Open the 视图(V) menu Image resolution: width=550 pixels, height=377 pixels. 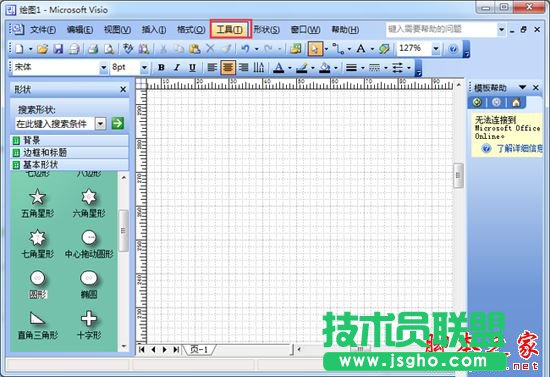118,30
